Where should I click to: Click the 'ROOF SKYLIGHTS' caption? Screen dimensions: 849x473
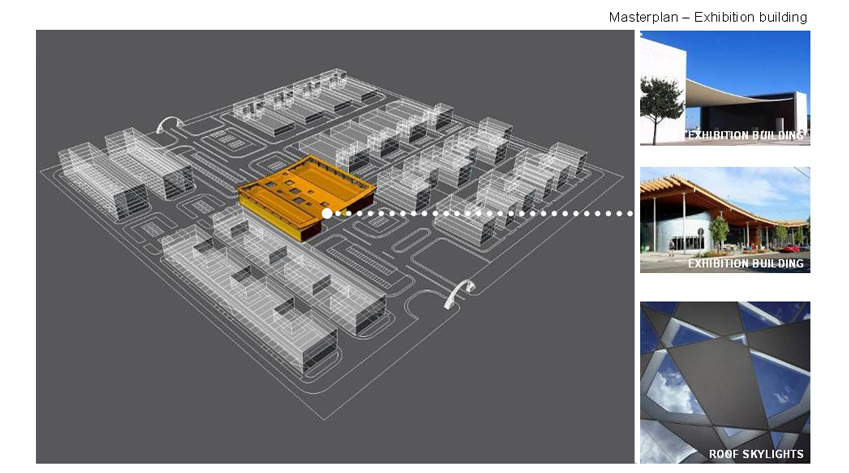(756, 454)
